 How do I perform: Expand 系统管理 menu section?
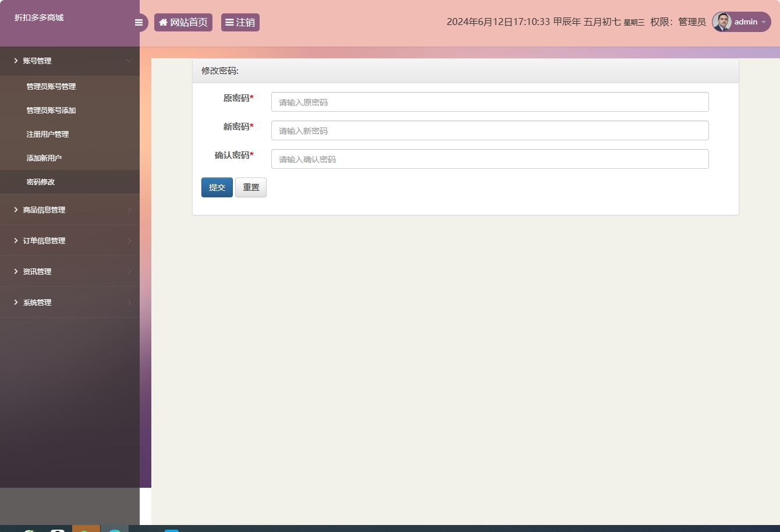[x=70, y=302]
